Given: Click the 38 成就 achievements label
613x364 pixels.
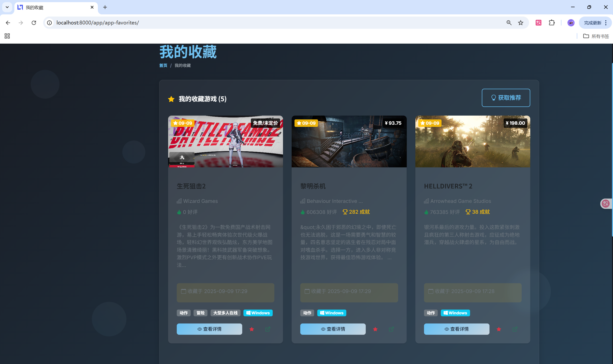Looking at the screenshot, I should point(477,212).
